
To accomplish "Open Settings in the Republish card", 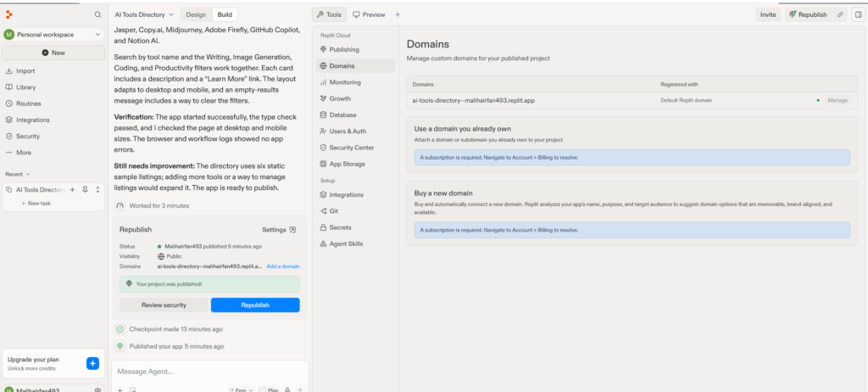I will click(x=279, y=230).
